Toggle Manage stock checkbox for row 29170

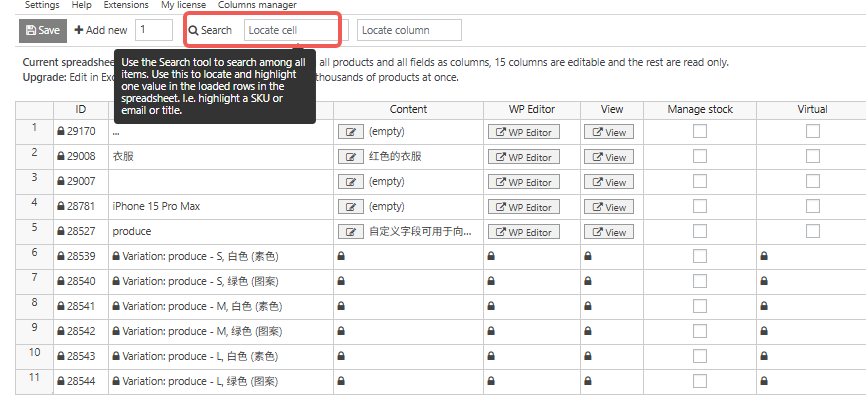(700, 131)
